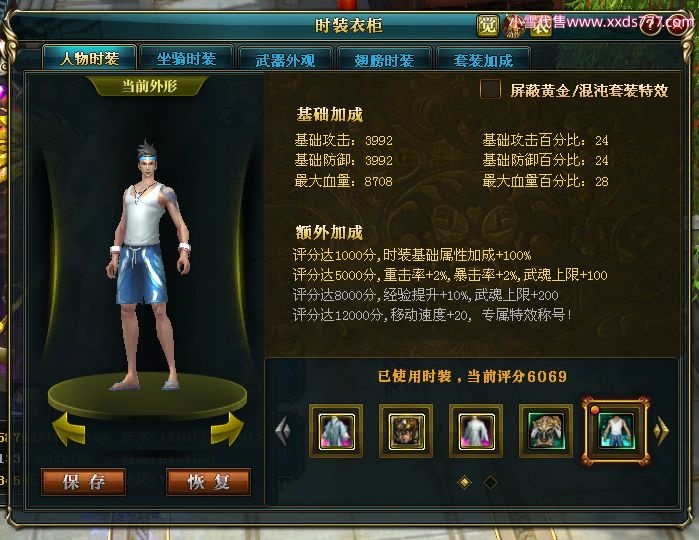Select the first blue robe costume icon

(x=336, y=431)
